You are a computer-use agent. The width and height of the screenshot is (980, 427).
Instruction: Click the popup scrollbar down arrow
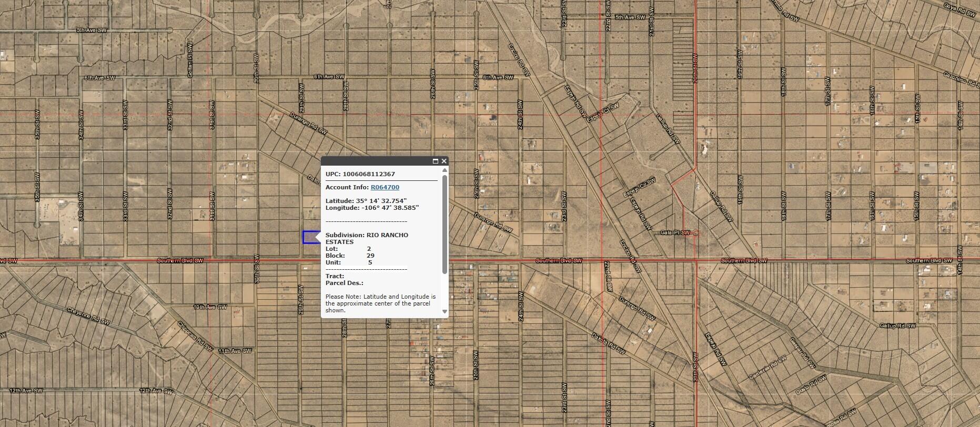444,311
